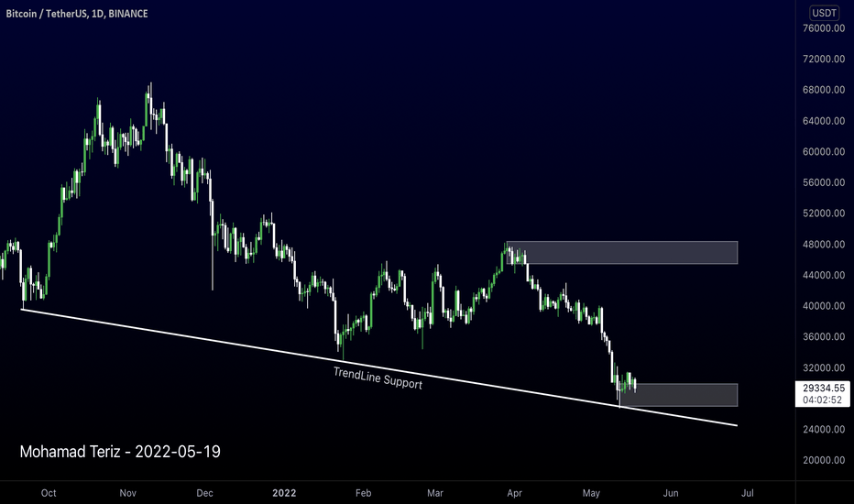Click the Feb label on time axis
Viewport: 854px width, 504px height.
point(363,493)
